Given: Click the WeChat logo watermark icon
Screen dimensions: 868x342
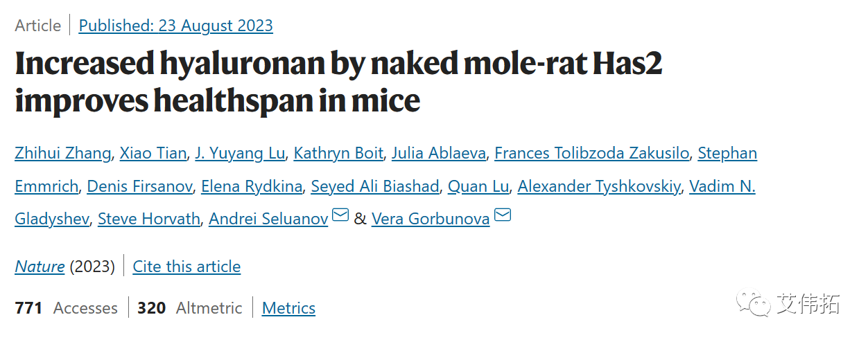Looking at the screenshot, I should click(x=754, y=303).
